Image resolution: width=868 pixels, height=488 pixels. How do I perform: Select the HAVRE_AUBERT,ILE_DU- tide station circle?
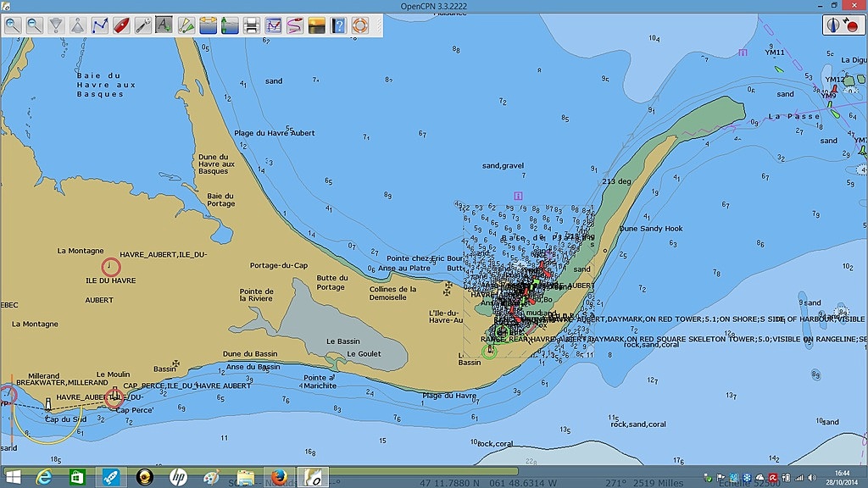(111, 267)
